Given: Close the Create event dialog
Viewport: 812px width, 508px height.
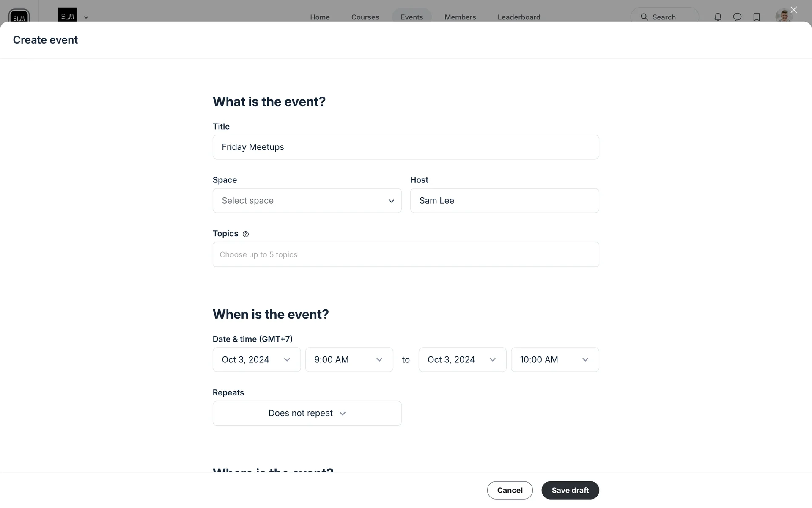Looking at the screenshot, I should (793, 10).
